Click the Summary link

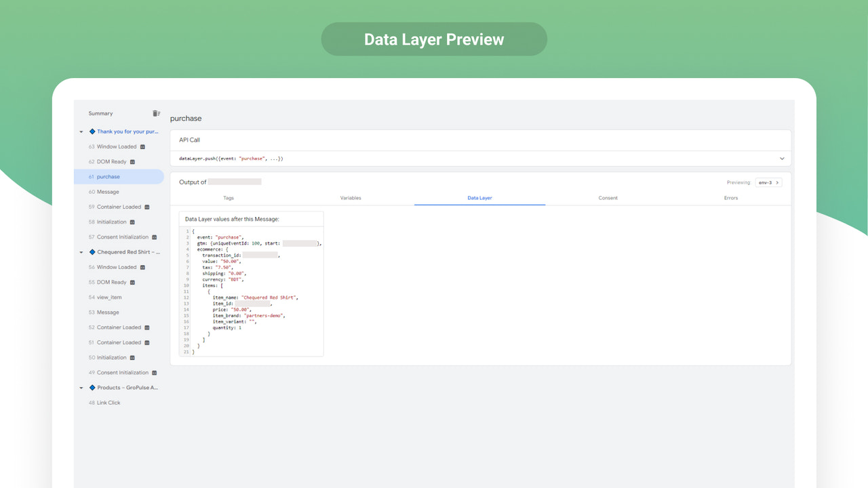click(x=100, y=113)
